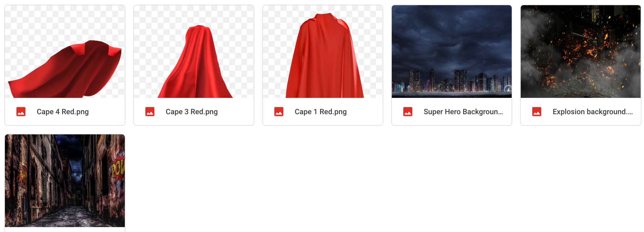This screenshot has height=232, width=644.
Task: Click the image icon beside Super Hero Background
Action: coord(408,112)
